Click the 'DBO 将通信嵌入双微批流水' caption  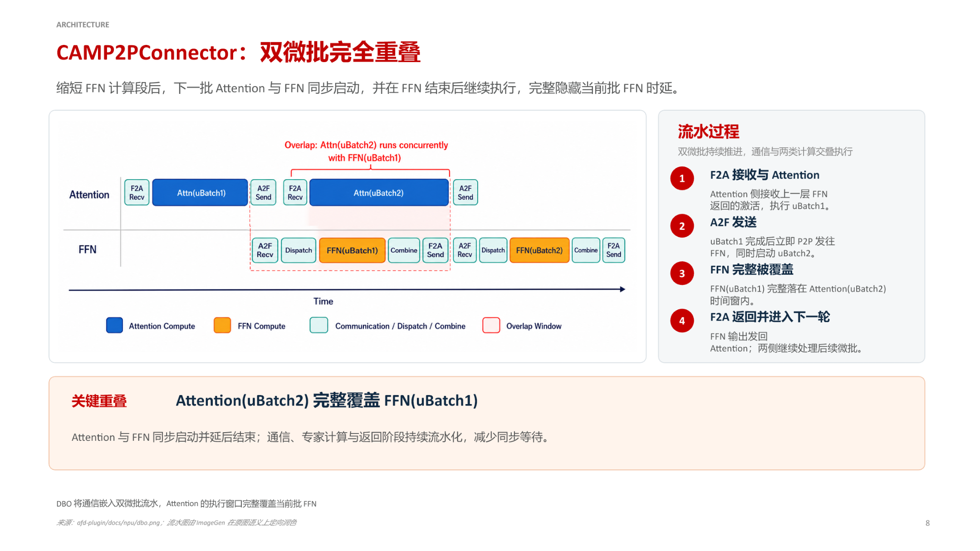pos(186,503)
